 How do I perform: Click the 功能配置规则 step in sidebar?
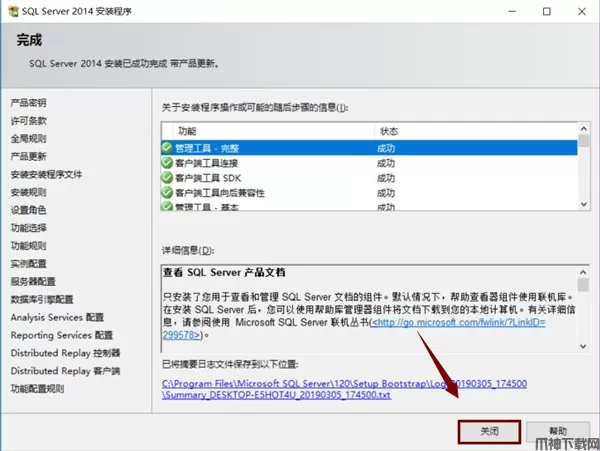pos(37,389)
